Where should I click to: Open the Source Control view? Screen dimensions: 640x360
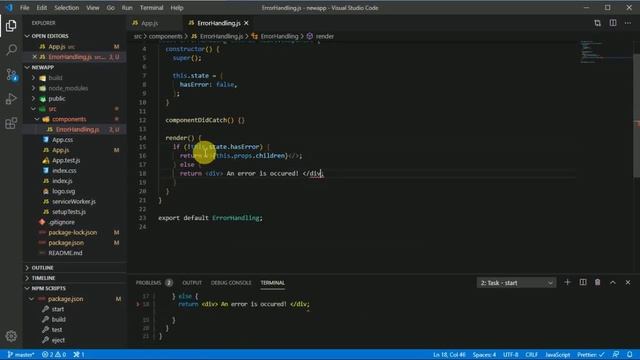click(x=11, y=75)
